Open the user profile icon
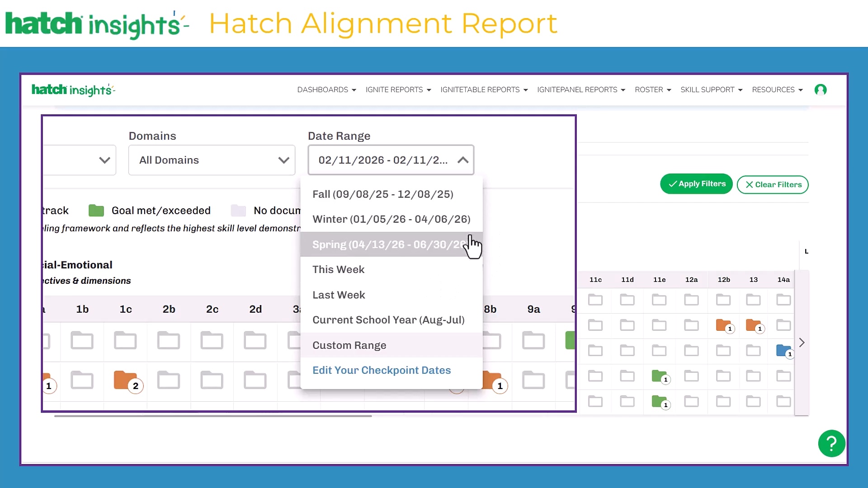This screenshot has width=868, height=488. tap(821, 90)
